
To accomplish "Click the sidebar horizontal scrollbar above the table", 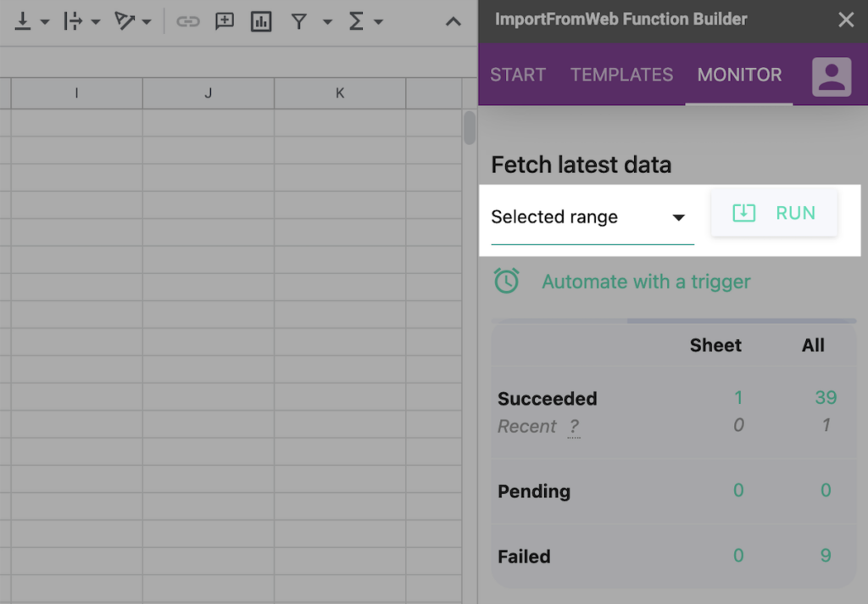I will tap(741, 321).
